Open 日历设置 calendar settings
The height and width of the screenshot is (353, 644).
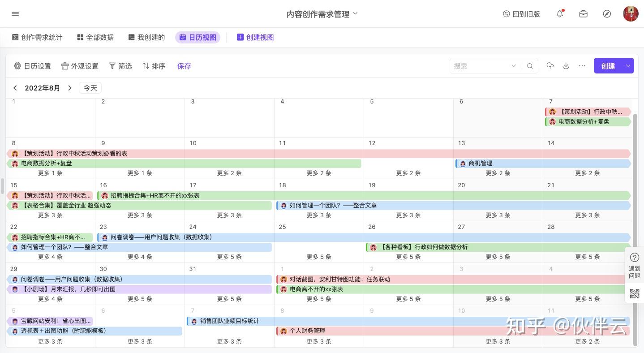pos(33,66)
